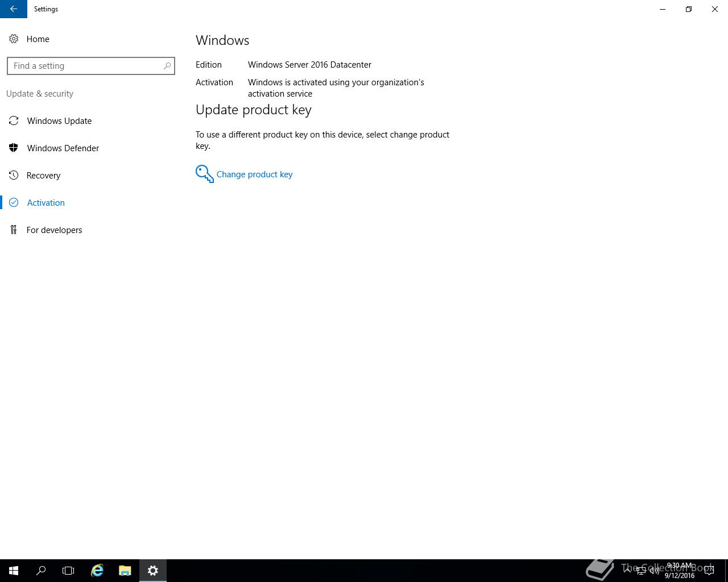
Task: Open Task View from the taskbar
Action: coord(68,571)
